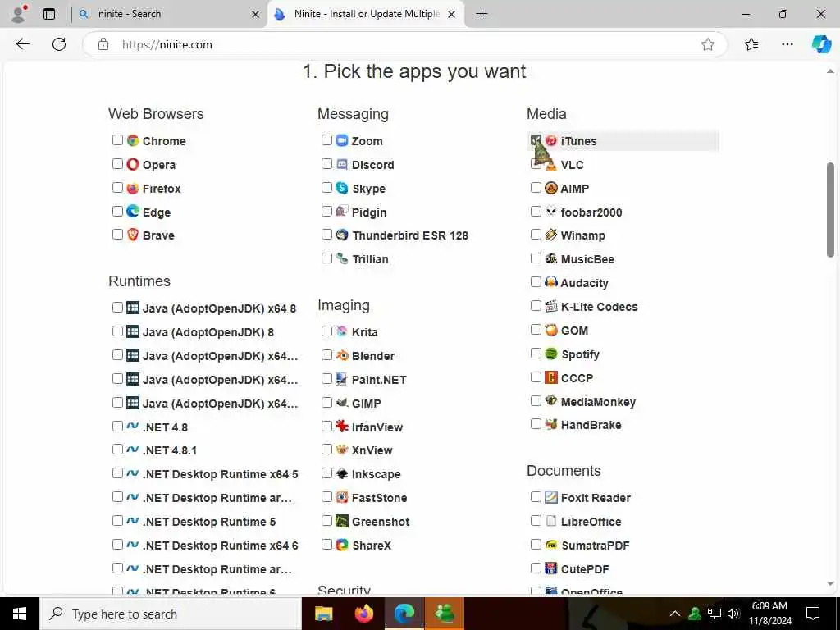The width and height of the screenshot is (840, 630).
Task: Select the Ninite install tab
Action: point(365,14)
